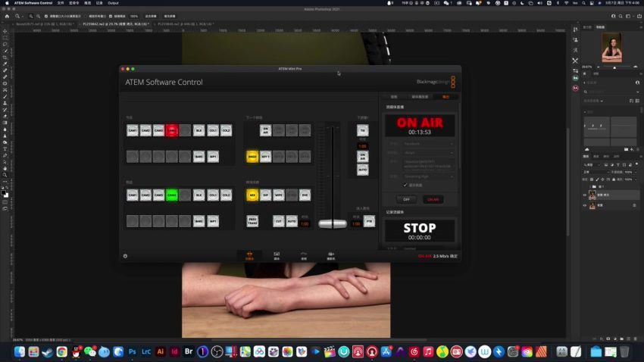Open Illustrator from the dock

coord(160,351)
